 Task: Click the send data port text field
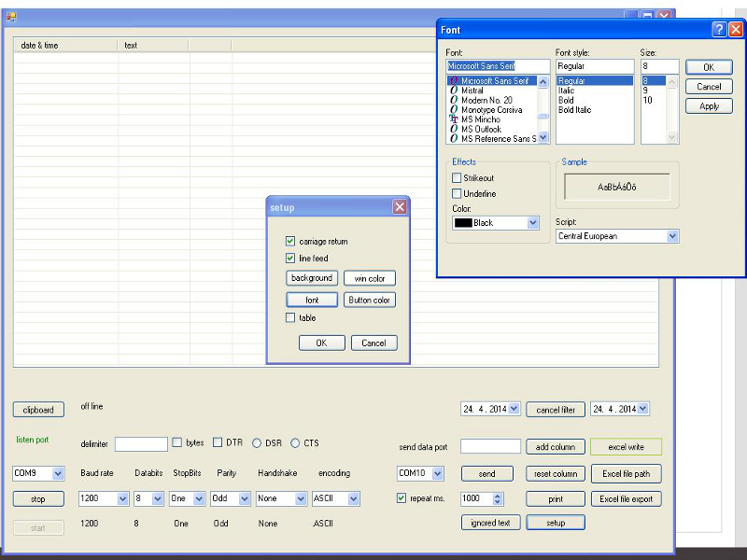tap(491, 446)
